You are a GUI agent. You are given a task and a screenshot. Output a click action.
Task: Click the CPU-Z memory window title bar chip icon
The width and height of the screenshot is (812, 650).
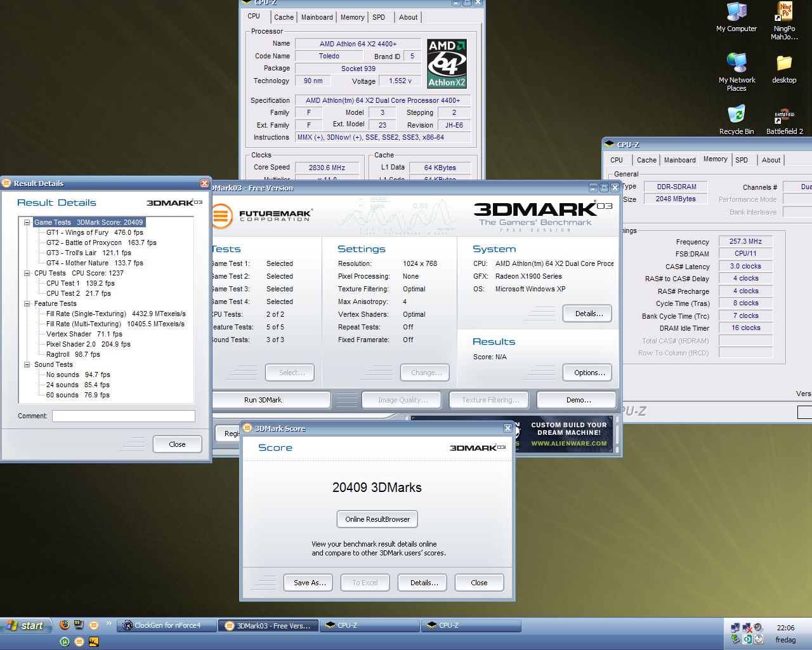click(610, 144)
